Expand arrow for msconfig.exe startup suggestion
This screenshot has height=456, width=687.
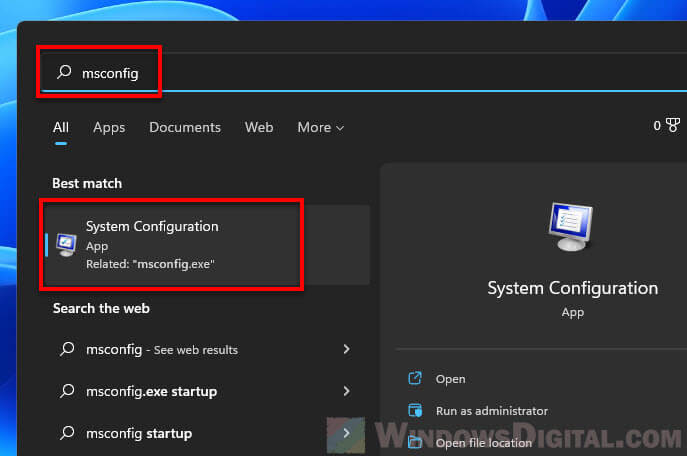coord(347,391)
